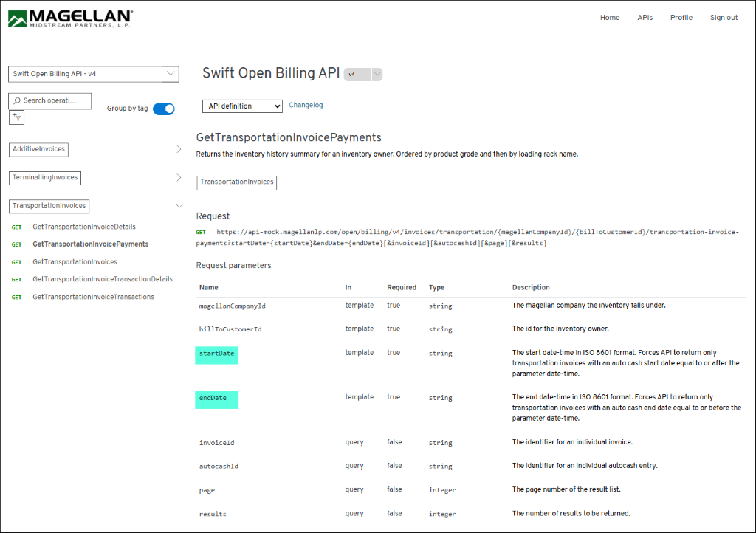Click the Changelog link
The height and width of the screenshot is (533, 756).
tap(306, 104)
